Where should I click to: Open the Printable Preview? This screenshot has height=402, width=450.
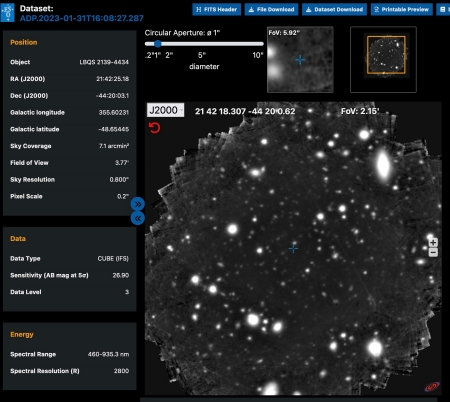click(x=402, y=9)
